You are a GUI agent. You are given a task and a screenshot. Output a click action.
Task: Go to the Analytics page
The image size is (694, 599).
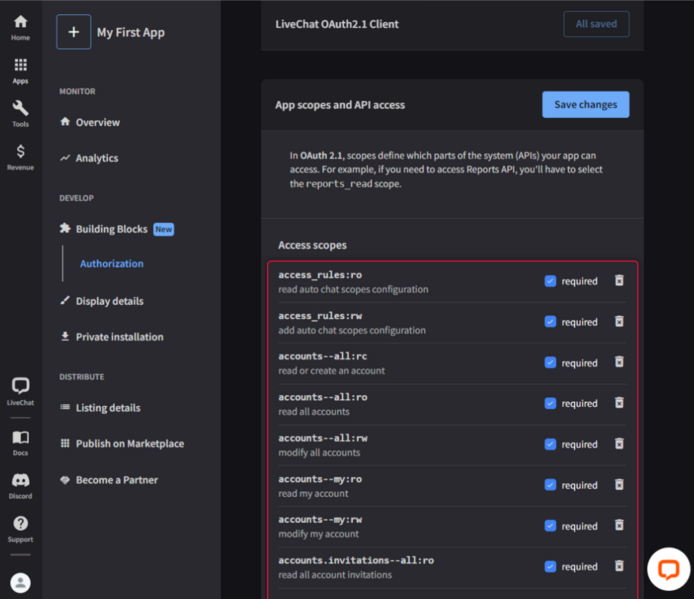(x=96, y=158)
